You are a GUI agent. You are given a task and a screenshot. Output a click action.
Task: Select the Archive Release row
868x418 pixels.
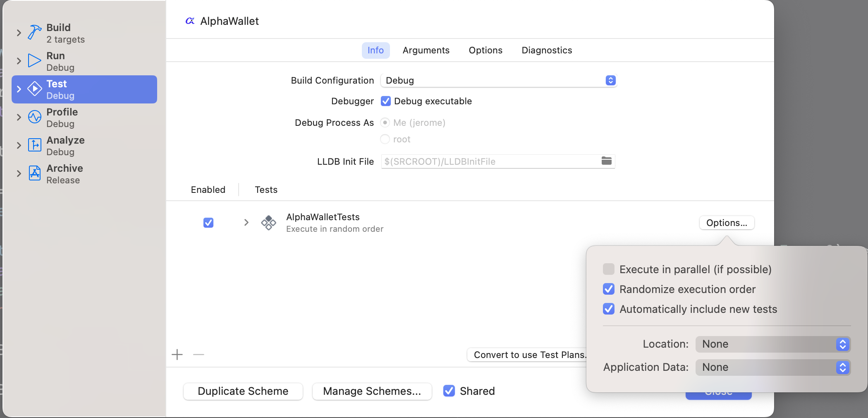[84, 174]
